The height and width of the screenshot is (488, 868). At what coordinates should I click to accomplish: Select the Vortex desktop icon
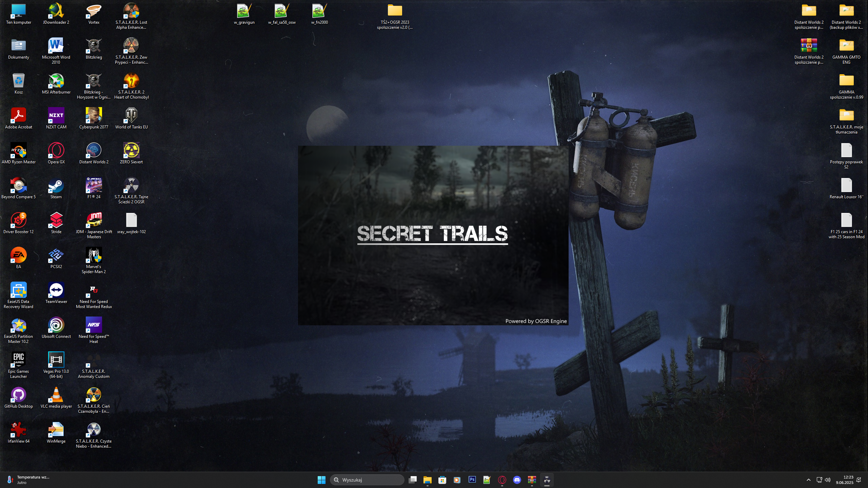tap(94, 14)
